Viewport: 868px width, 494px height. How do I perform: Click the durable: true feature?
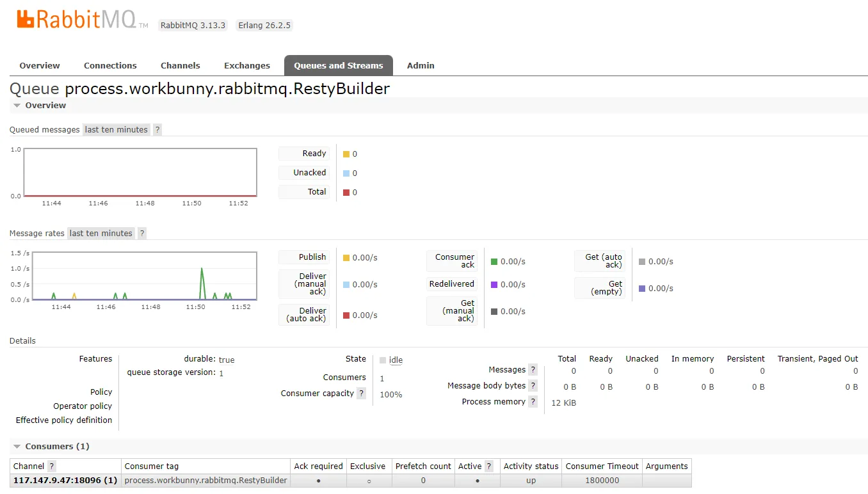(209, 360)
